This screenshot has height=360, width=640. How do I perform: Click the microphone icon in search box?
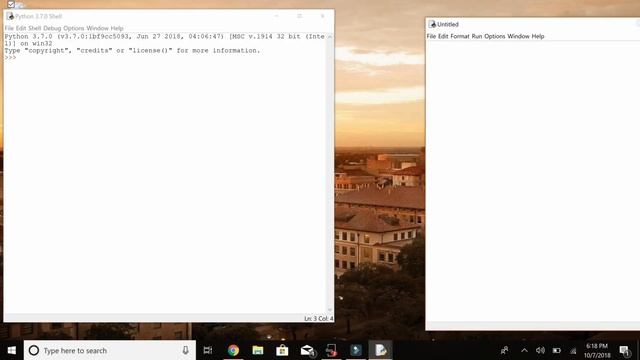pos(185,350)
